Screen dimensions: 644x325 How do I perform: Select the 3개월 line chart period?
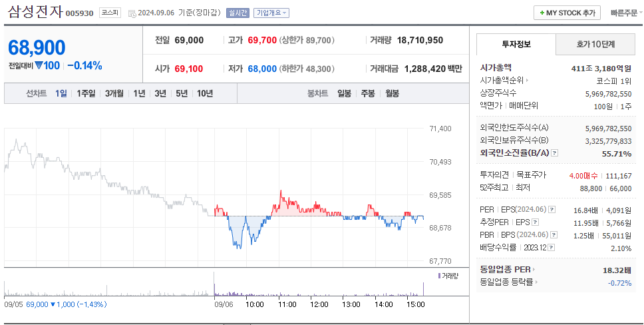[114, 93]
